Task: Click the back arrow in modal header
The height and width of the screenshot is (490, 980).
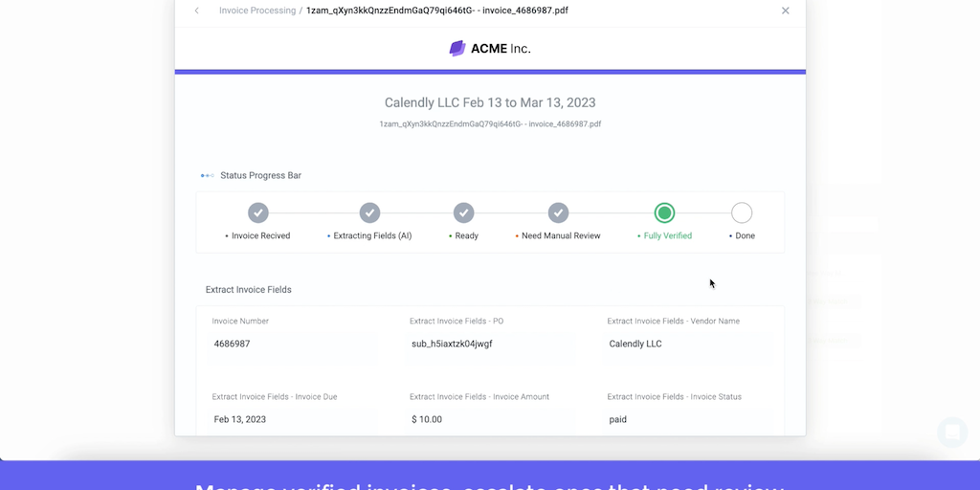Action: click(197, 11)
